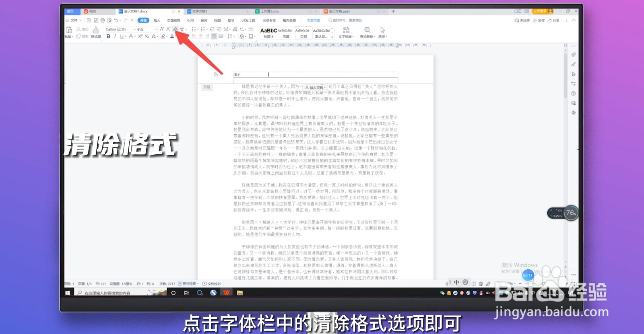644x334 pixels.
Task: Select the Format Painter brush
Action: [x=96, y=30]
